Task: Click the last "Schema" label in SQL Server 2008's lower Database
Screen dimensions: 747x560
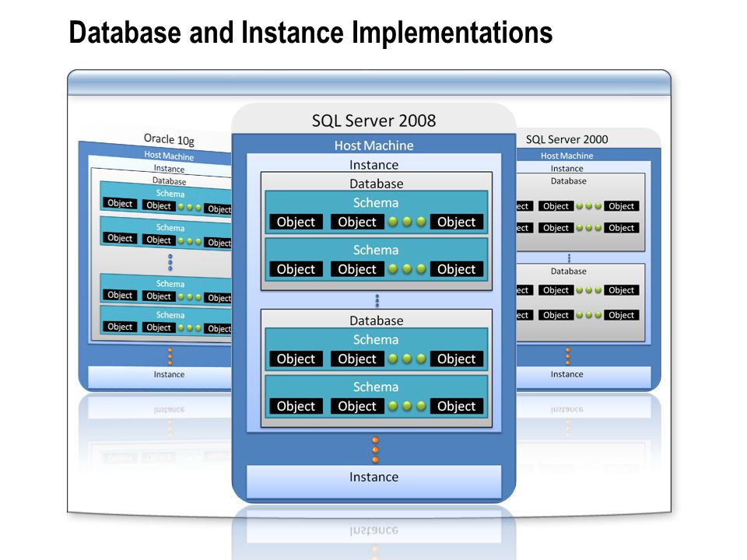Action: coord(376,387)
